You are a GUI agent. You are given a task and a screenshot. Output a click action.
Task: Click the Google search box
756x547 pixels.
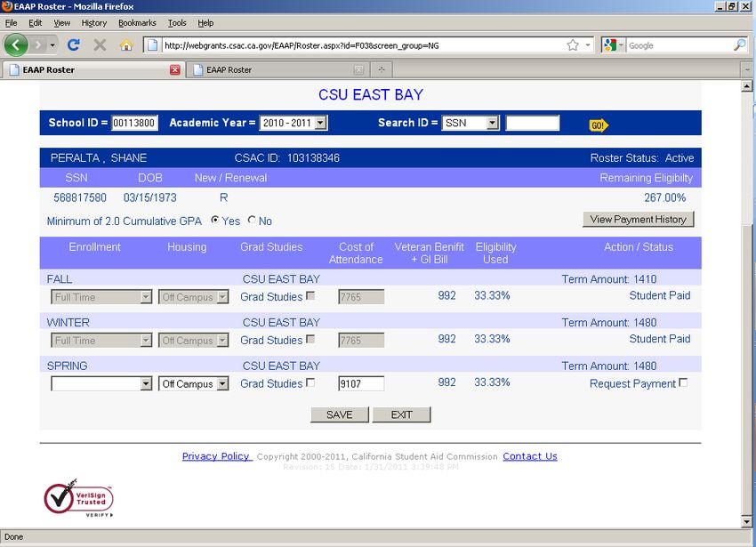tap(680, 45)
